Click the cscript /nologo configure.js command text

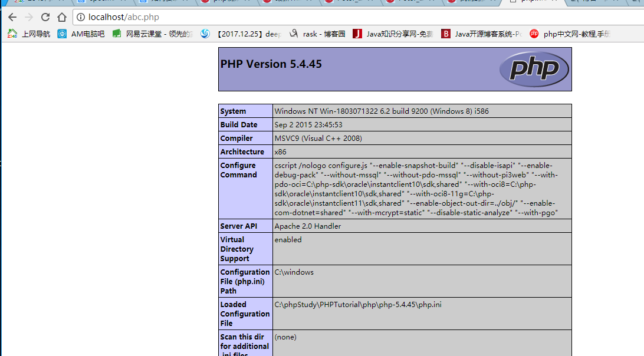(x=416, y=189)
